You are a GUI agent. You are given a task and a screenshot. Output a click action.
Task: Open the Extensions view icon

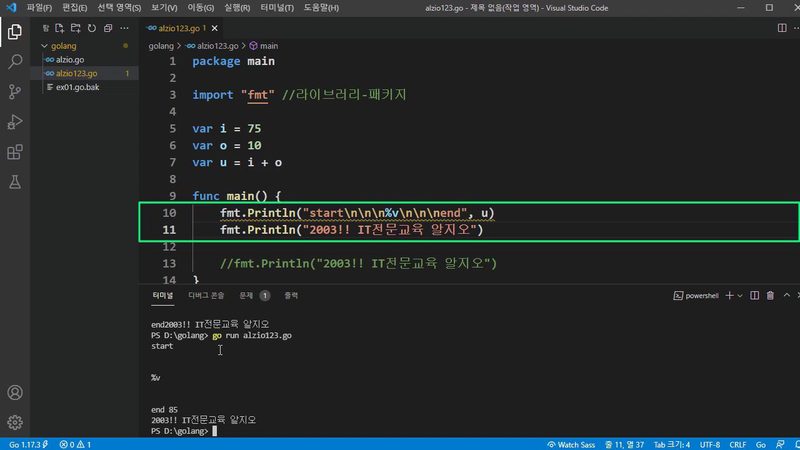coord(15,152)
